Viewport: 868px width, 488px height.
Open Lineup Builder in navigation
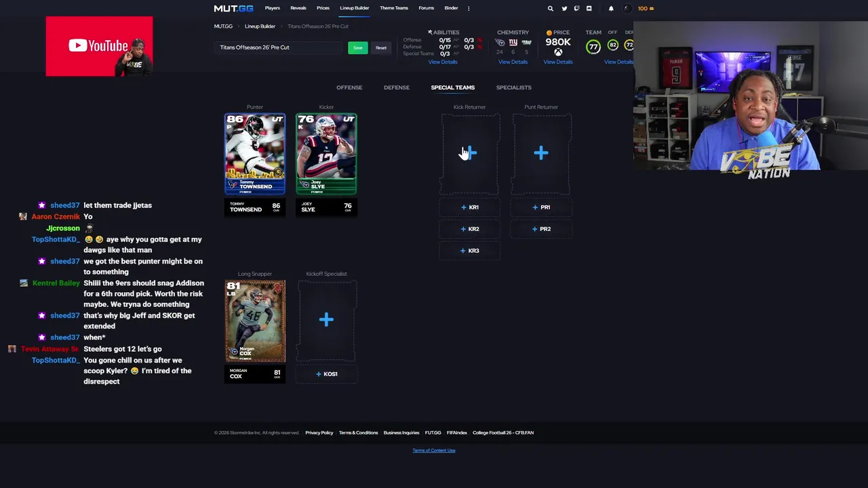point(355,8)
